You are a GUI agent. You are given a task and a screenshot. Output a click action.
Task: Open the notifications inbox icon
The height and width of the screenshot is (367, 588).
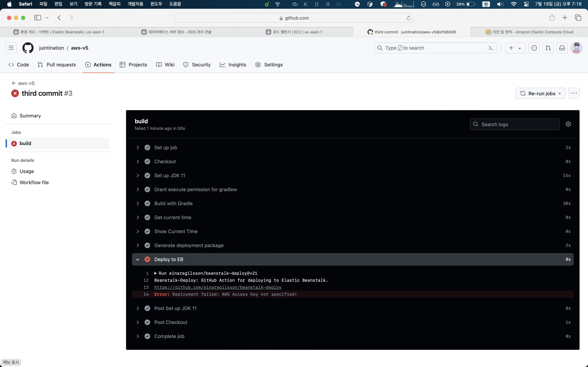(x=562, y=48)
